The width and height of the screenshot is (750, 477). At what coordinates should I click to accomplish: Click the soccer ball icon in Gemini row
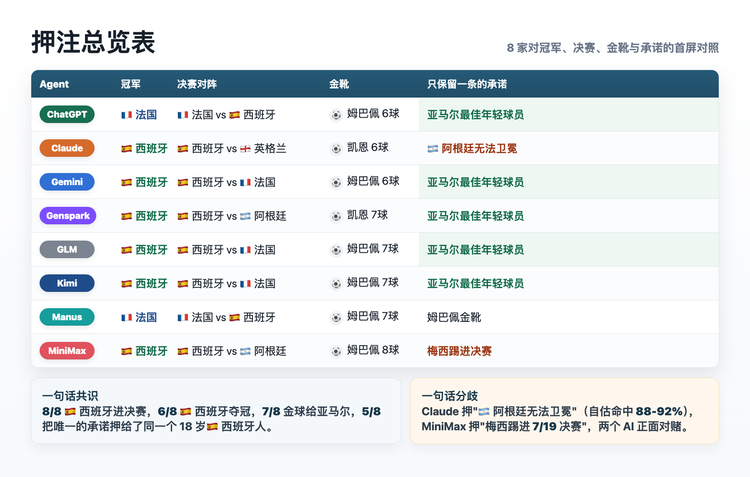336,182
